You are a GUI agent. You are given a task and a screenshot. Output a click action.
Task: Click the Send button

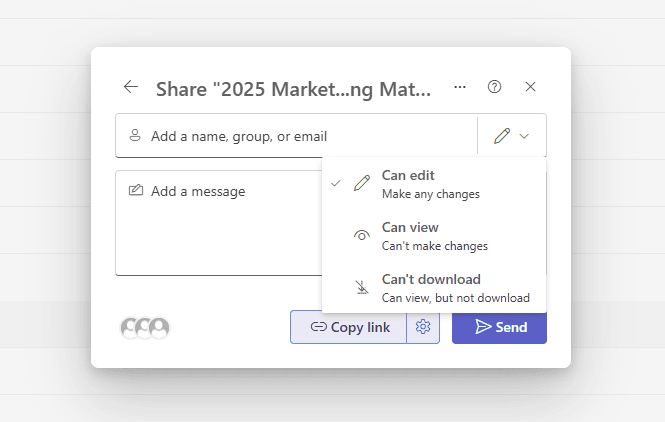[499, 327]
